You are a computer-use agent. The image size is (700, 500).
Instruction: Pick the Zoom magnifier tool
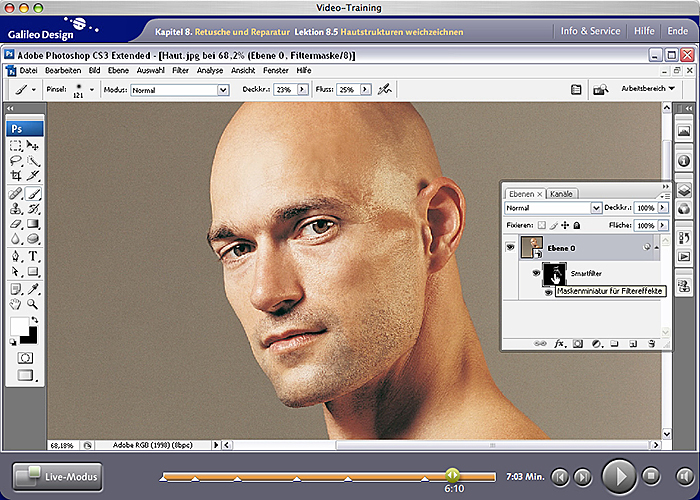click(33, 303)
